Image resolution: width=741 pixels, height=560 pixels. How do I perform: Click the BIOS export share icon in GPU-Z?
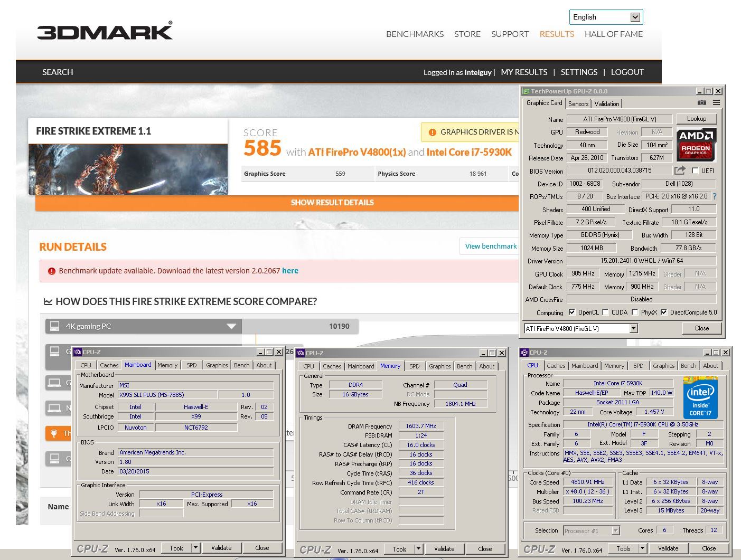click(680, 170)
